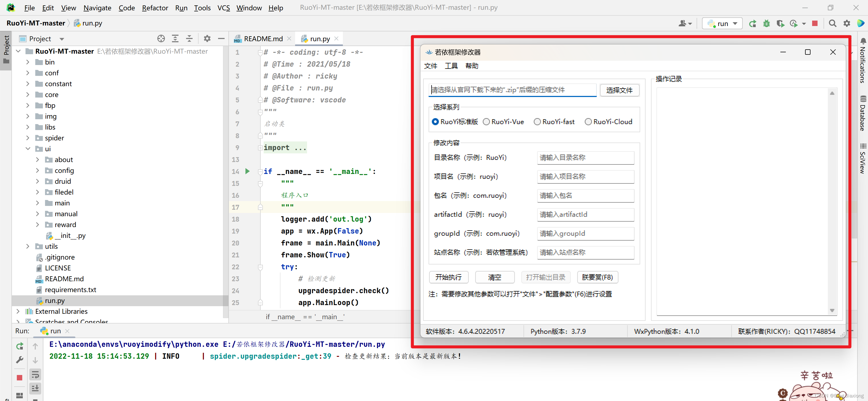Unfold the import block at line 9
The height and width of the screenshot is (401, 868).
[x=260, y=148]
